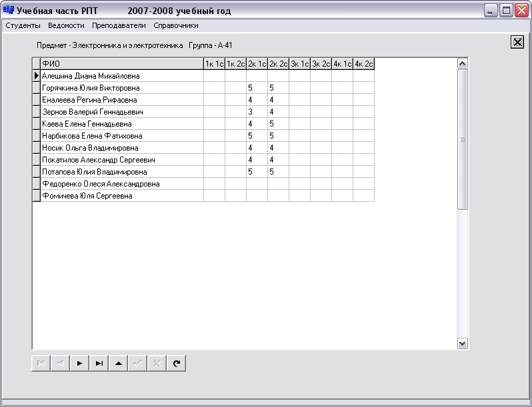Select student Федоренко Олеся Александровна

pyautogui.click(x=122, y=184)
